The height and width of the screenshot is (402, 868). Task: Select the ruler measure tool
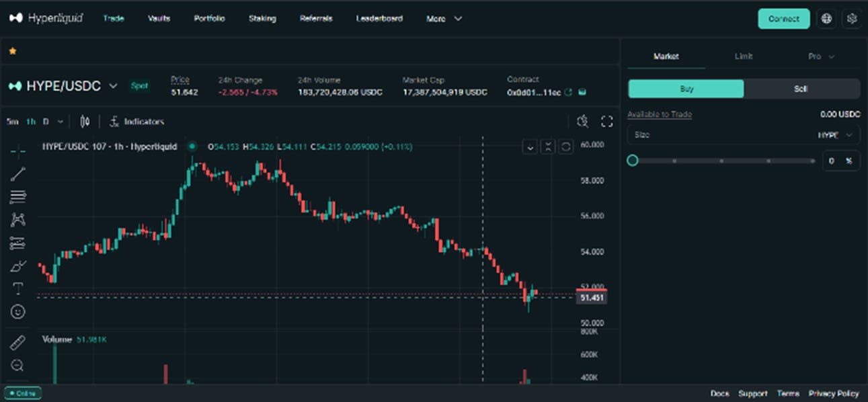click(18, 343)
